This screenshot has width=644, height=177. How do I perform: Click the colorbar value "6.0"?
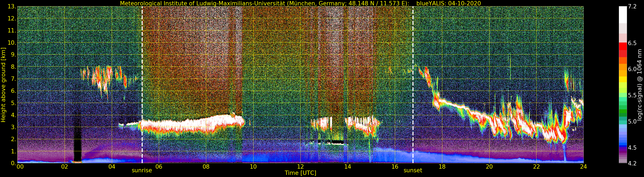pyautogui.click(x=632, y=69)
